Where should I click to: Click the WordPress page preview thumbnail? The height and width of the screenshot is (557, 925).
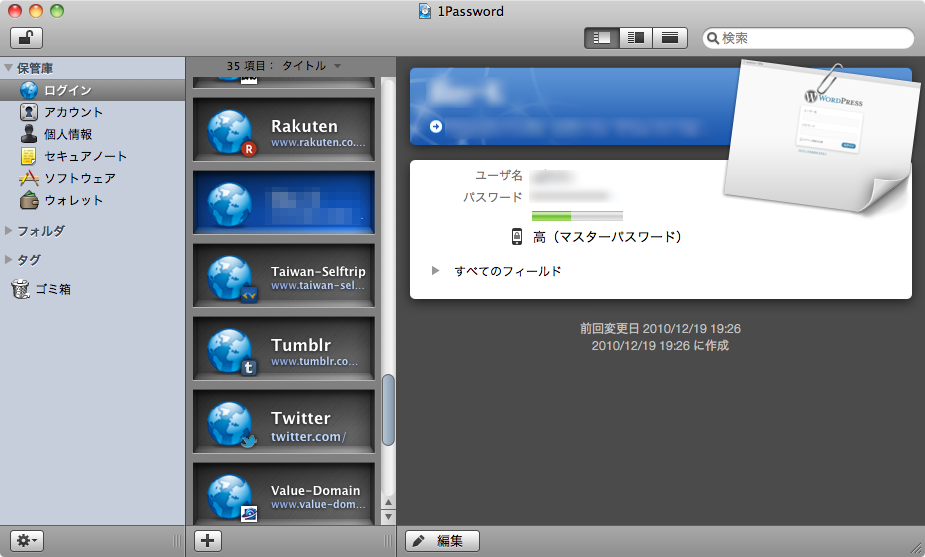pos(820,136)
